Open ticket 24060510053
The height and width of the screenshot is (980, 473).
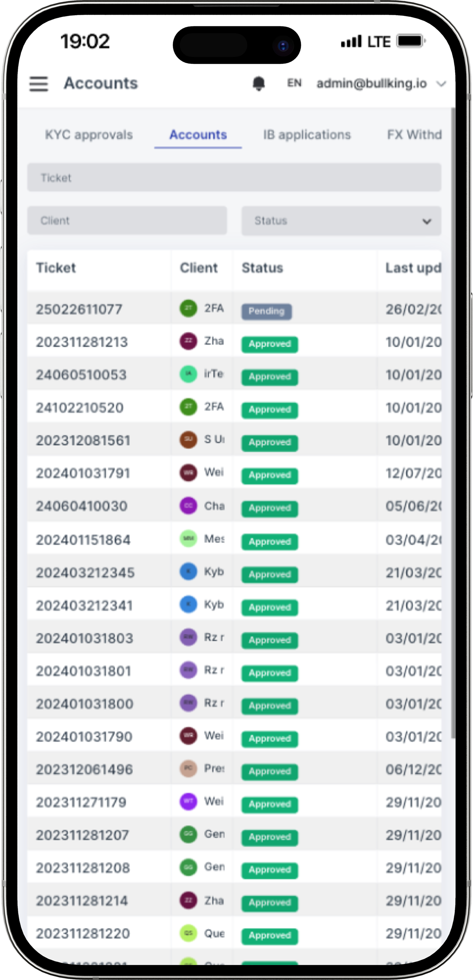click(81, 375)
